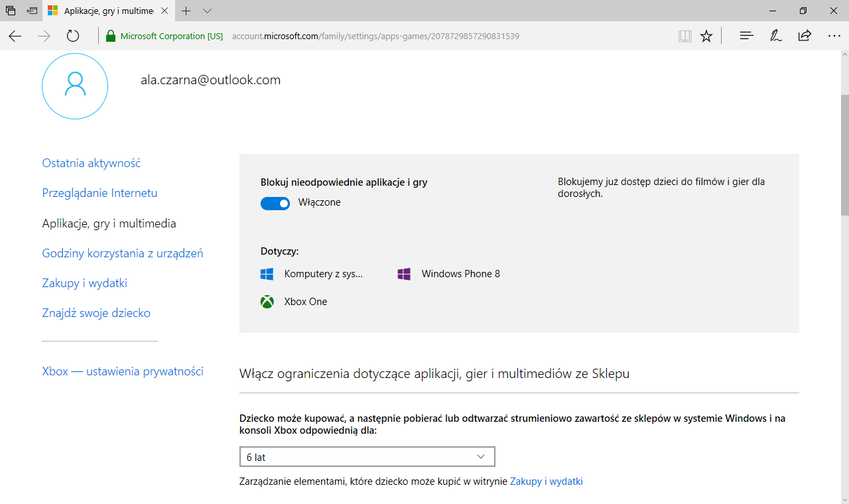Click the user profile avatar circle
The width and height of the screenshot is (849, 504).
75,86
